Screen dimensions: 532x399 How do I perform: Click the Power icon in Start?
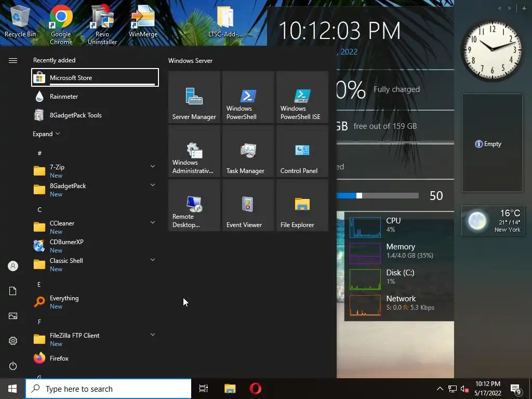[13, 366]
